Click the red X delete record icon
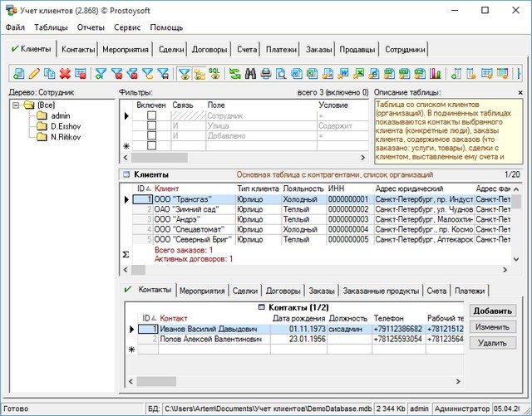This screenshot has width=532, height=416. coord(64,74)
